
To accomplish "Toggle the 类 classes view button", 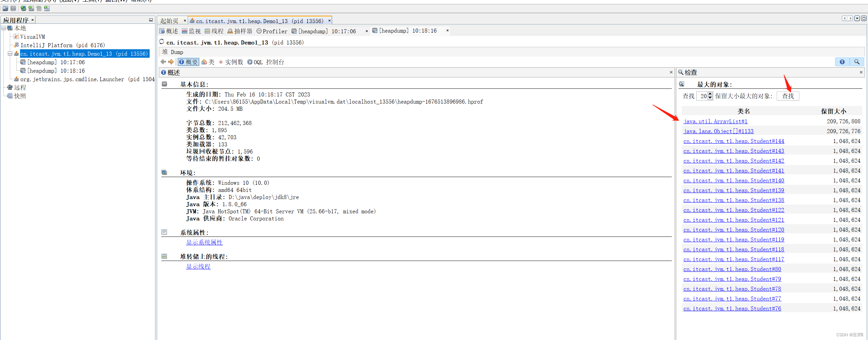I will point(208,62).
